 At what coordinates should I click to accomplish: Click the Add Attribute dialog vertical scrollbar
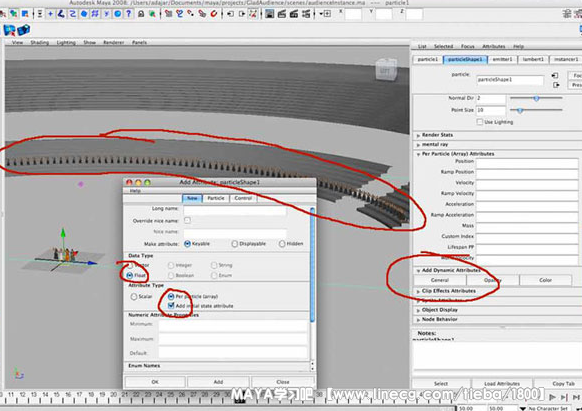[x=312, y=265]
